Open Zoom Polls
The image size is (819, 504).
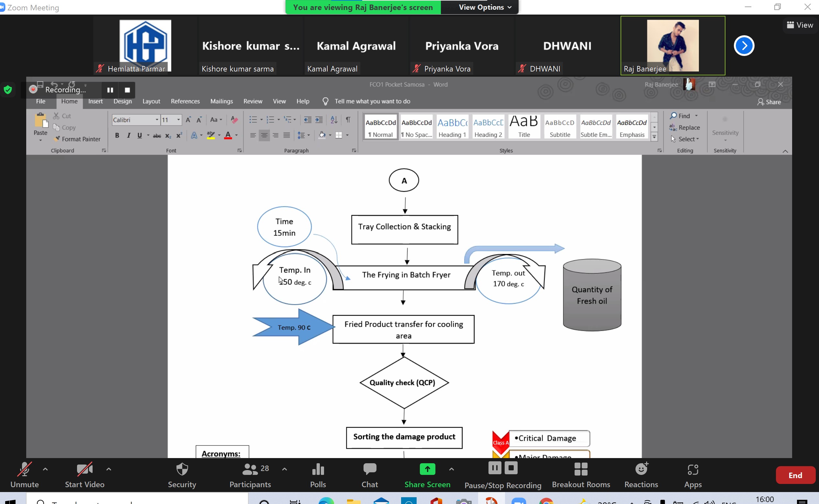click(x=318, y=475)
